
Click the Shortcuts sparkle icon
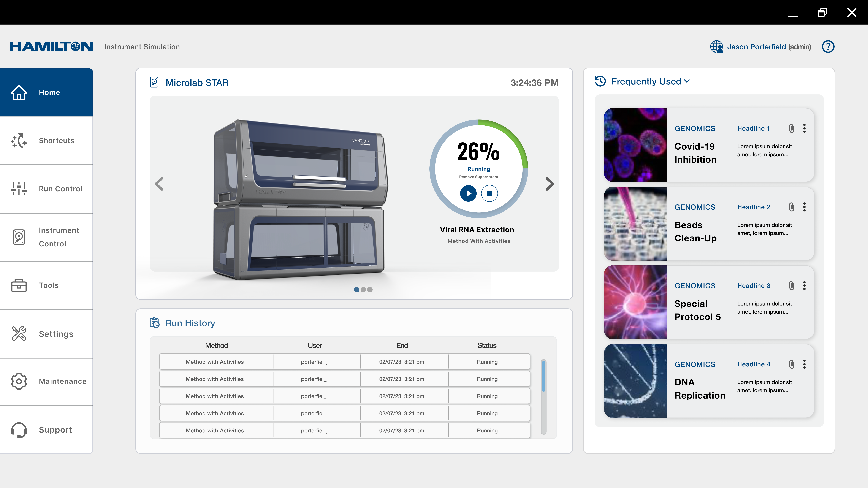click(19, 140)
